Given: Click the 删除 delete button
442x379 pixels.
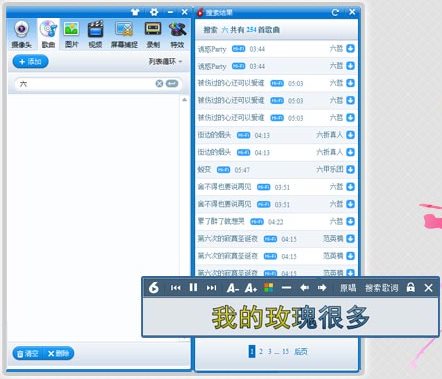Looking at the screenshot, I should point(58,353).
